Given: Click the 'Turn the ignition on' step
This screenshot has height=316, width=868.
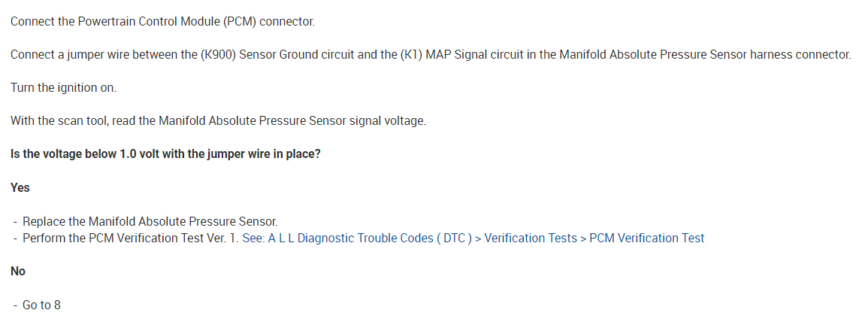Looking at the screenshot, I should [63, 88].
